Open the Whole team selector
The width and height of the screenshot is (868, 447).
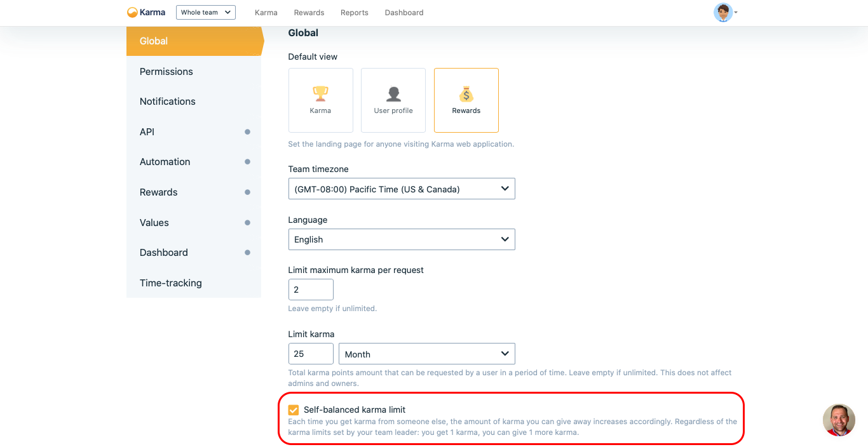click(206, 12)
